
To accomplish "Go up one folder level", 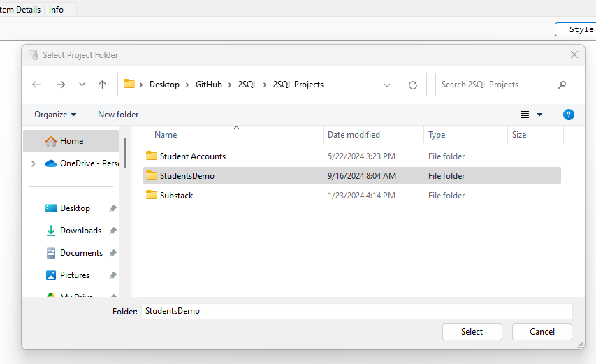I will click(x=102, y=85).
